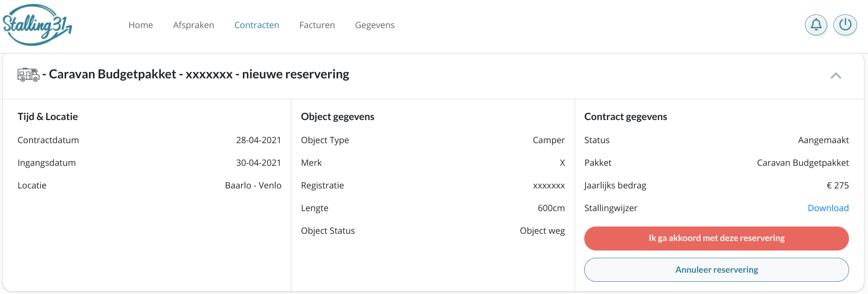Open notifications with the bell icon

tap(816, 25)
